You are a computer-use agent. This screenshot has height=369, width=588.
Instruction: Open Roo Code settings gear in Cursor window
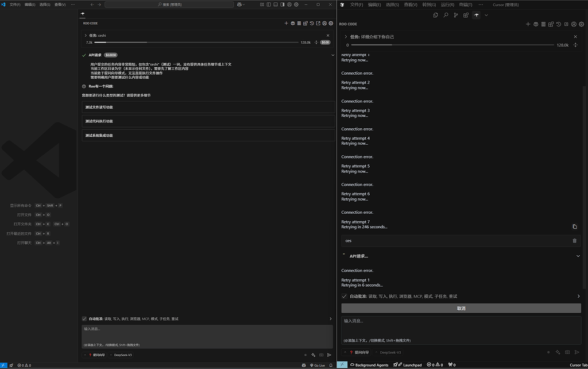point(581,24)
